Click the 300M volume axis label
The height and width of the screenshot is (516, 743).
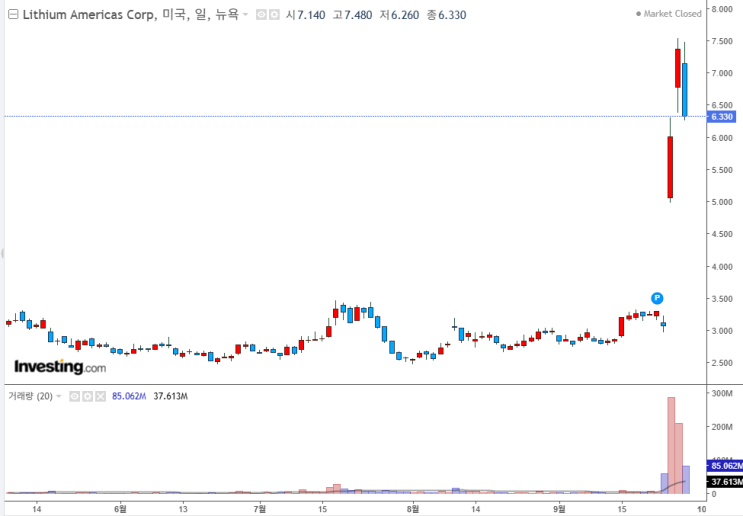(722, 393)
